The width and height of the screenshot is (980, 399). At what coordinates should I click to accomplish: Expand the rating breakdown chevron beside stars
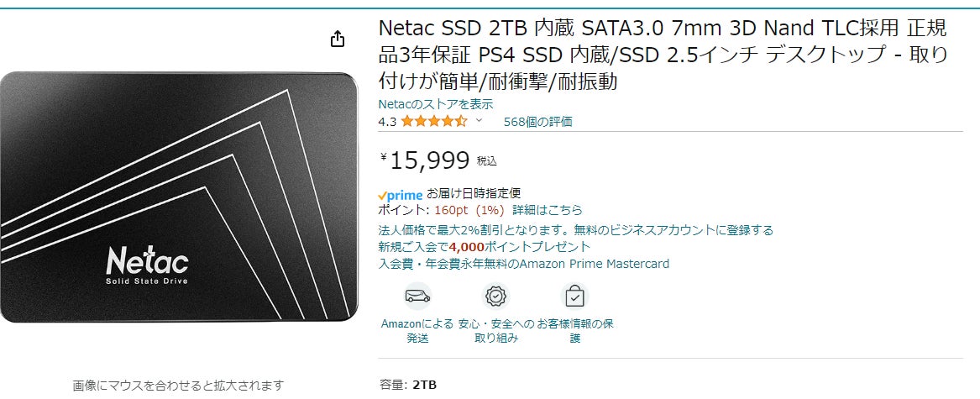click(x=480, y=121)
